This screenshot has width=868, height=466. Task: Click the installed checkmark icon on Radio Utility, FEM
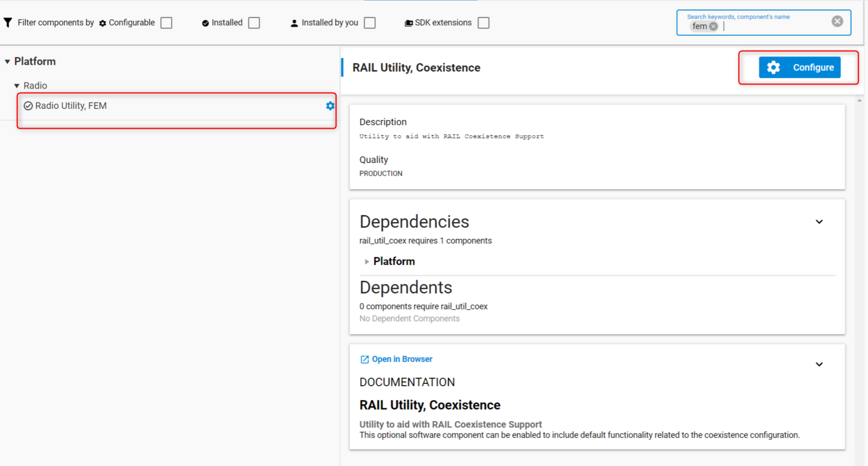pyautogui.click(x=28, y=106)
